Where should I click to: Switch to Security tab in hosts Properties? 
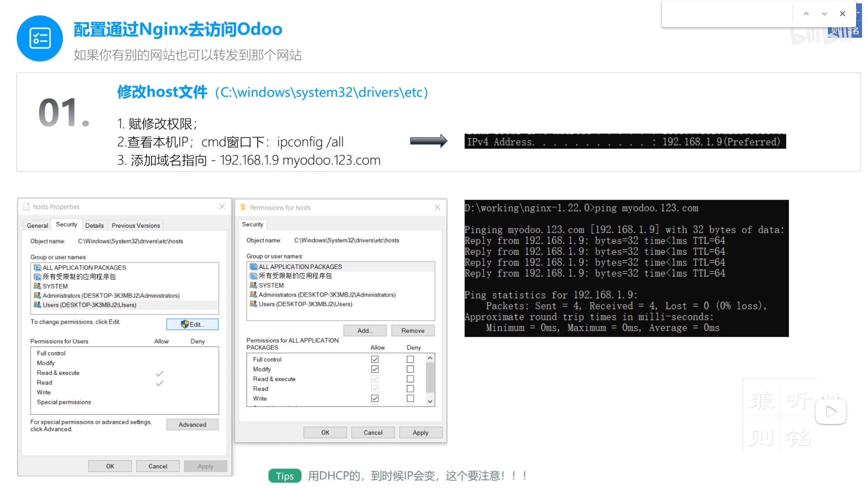click(x=66, y=225)
